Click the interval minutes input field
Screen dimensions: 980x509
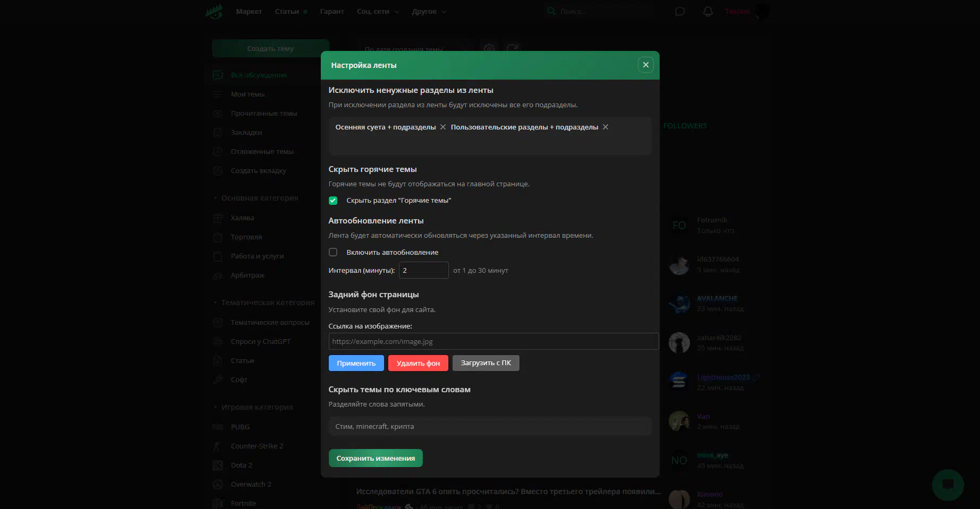pos(423,270)
